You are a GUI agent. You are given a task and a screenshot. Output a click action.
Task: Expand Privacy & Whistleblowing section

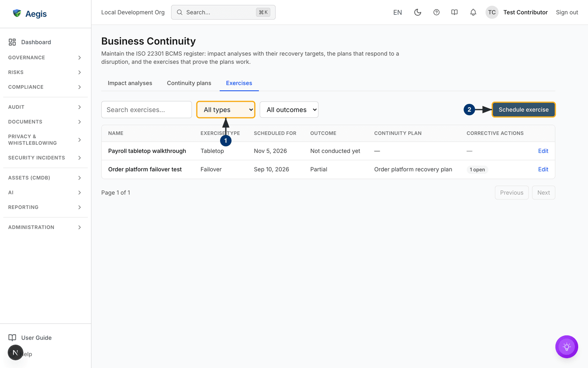(x=45, y=140)
